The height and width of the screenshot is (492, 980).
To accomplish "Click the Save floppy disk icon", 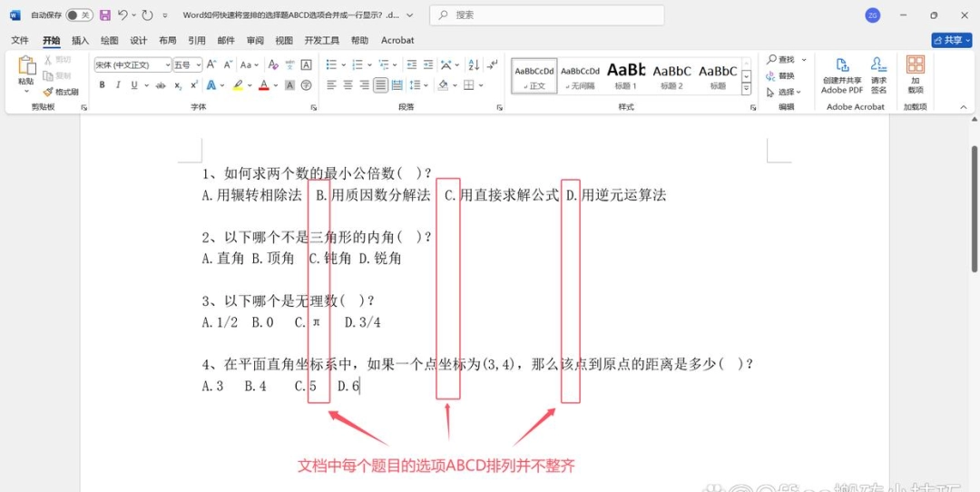I will (x=105, y=15).
